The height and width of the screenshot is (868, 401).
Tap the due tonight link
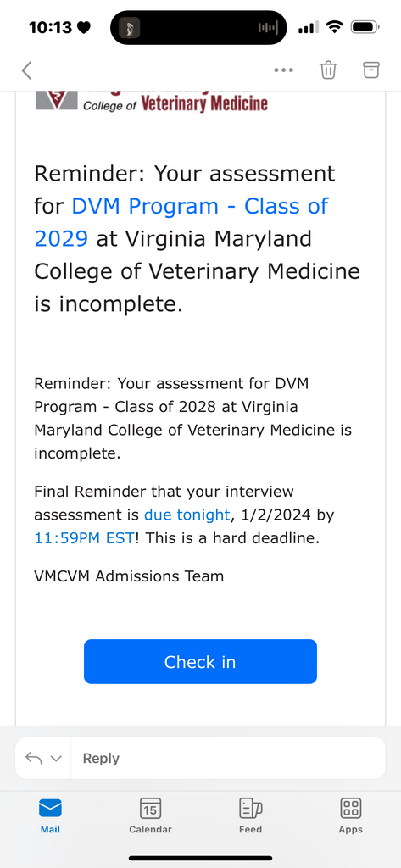[187, 515]
